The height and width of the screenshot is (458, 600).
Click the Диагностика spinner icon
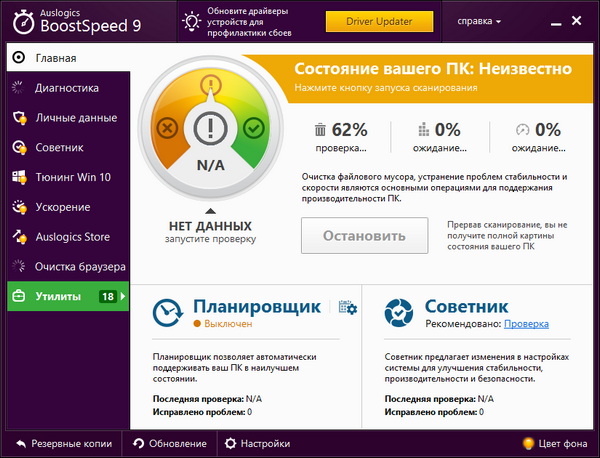18,87
